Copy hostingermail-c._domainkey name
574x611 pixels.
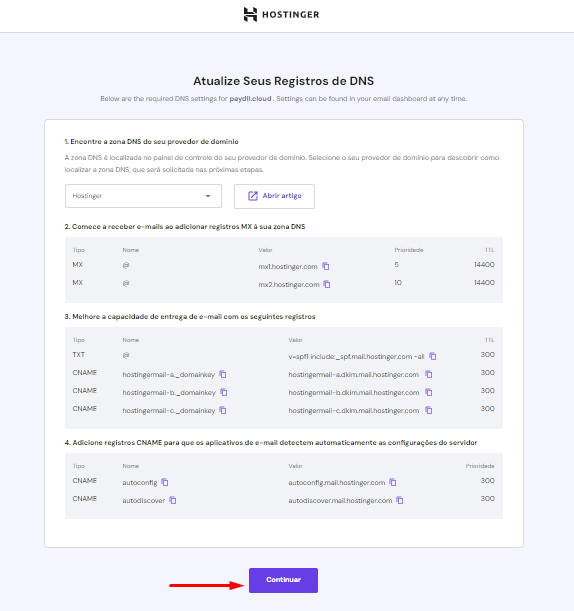click(223, 410)
